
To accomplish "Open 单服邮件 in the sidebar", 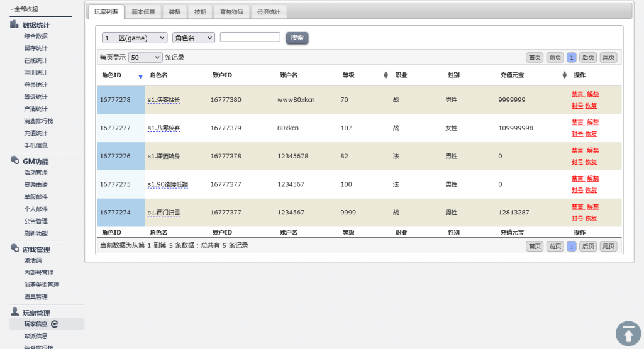I will pos(36,197).
